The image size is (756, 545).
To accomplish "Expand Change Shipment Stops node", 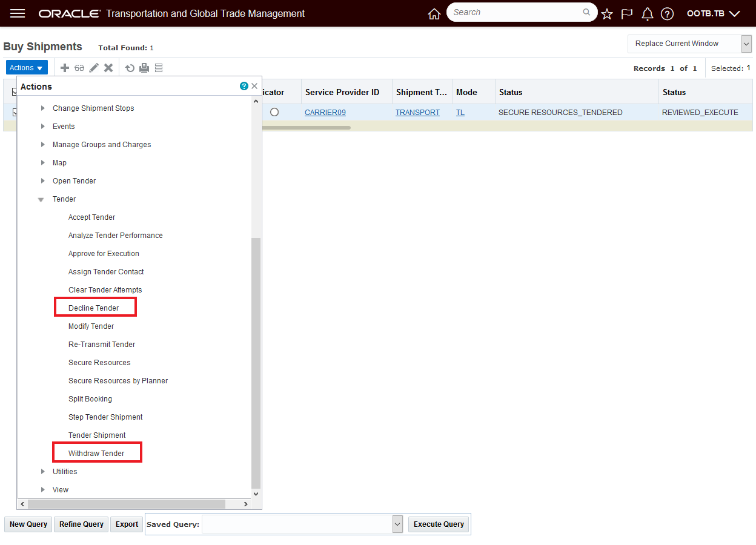I will click(42, 108).
